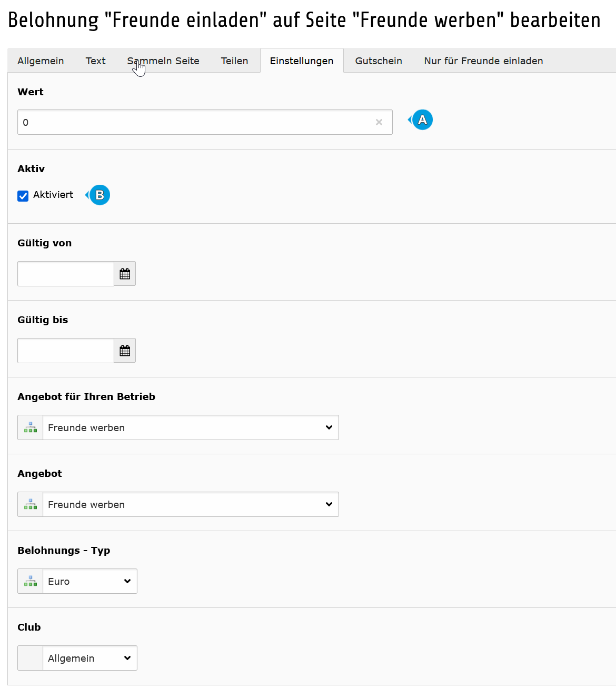616x698 pixels.
Task: Switch to the Allgemein tab
Action: coord(41,61)
